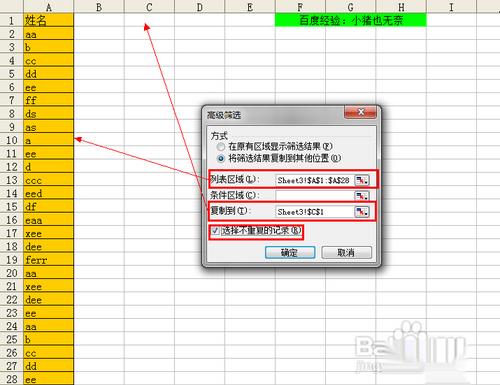Select row 10 header

click(12, 140)
